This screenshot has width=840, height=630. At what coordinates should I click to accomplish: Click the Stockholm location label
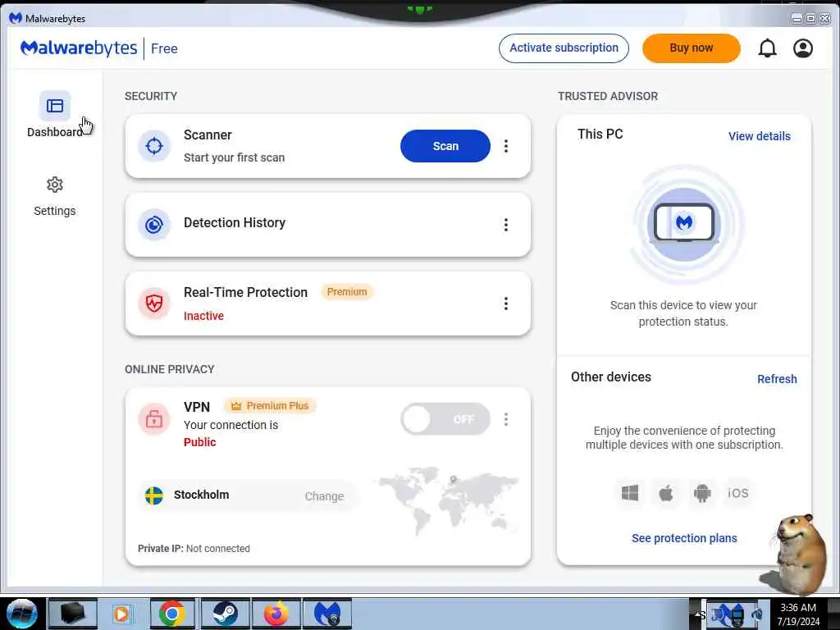(x=202, y=495)
